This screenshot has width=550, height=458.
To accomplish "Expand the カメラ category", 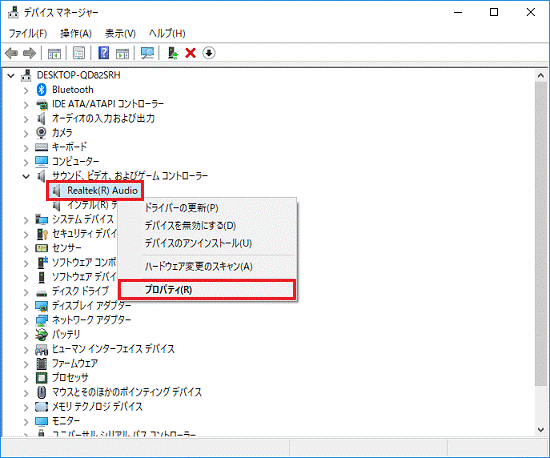I will tap(26, 134).
